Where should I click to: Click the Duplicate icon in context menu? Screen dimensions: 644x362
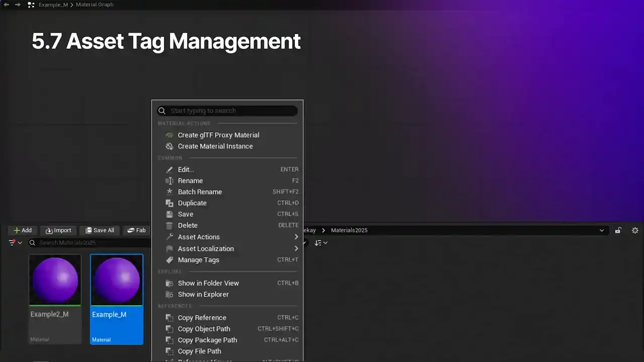point(169,203)
